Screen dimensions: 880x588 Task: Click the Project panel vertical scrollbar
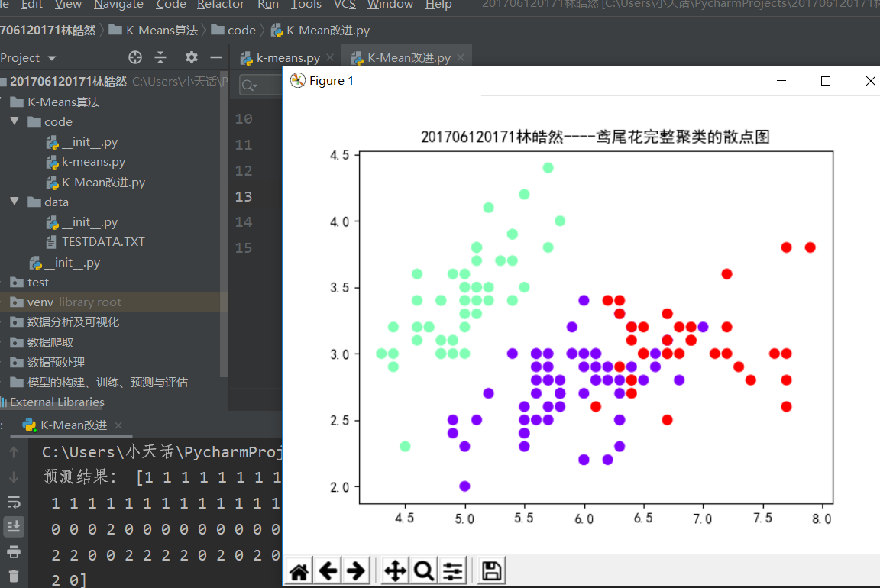click(x=224, y=225)
